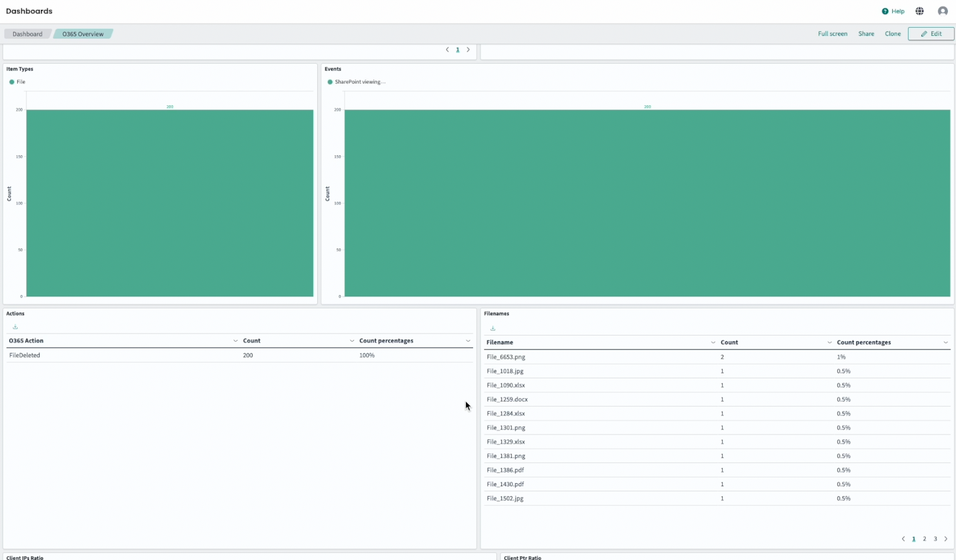Screen dimensions: 956x560
Task: Expand the O365 Action column menu
Action: click(235, 341)
